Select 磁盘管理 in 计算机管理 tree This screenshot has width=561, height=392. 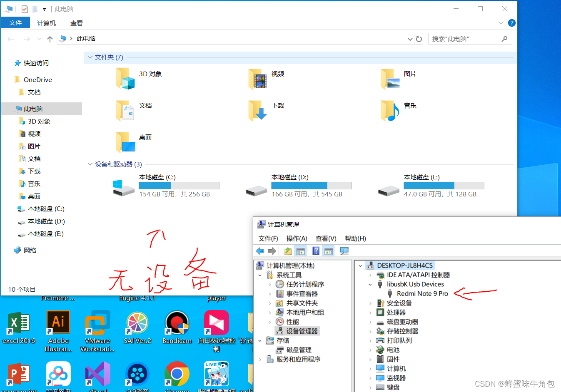[x=299, y=350]
